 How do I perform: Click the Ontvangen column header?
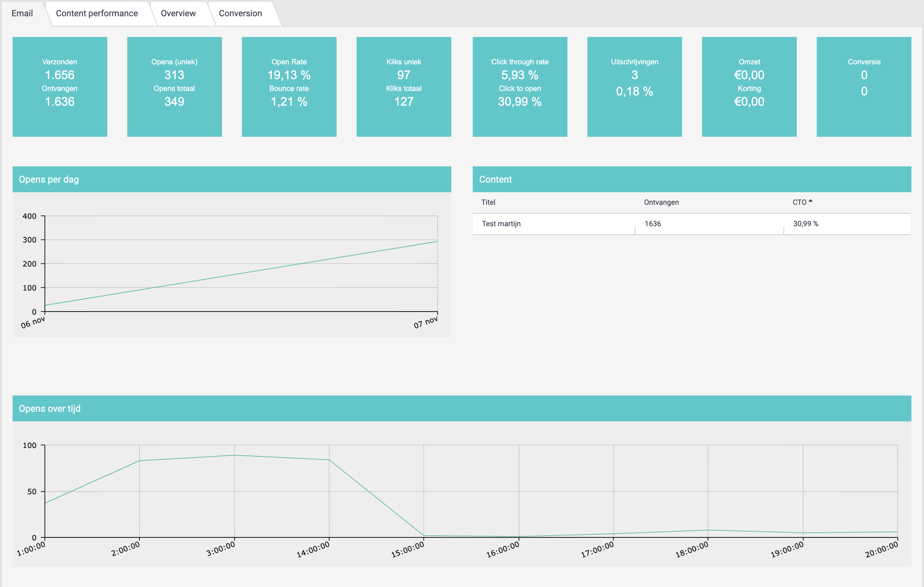click(x=661, y=202)
